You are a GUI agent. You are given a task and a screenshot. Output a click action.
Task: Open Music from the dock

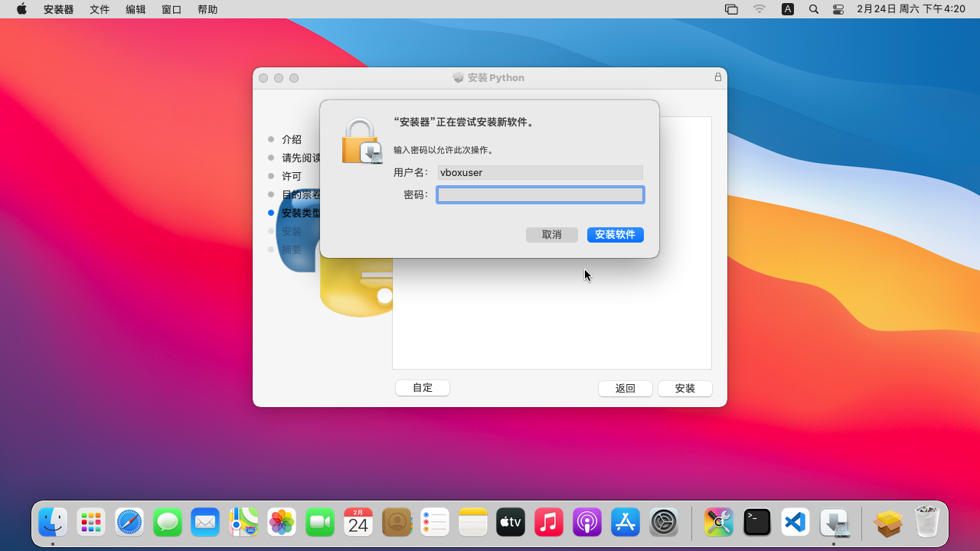point(549,523)
